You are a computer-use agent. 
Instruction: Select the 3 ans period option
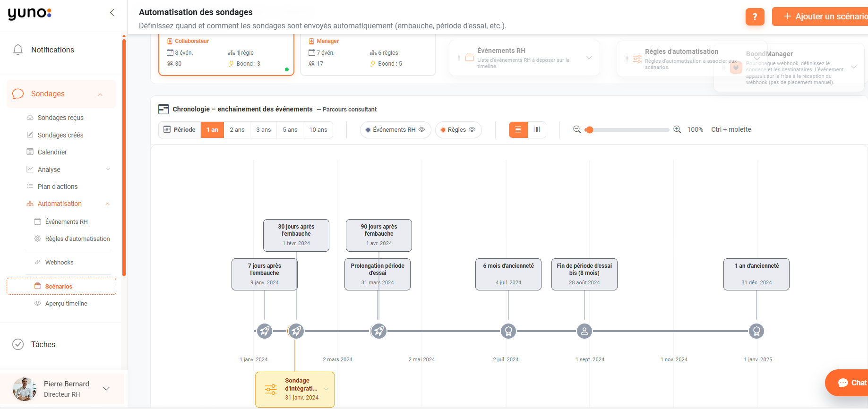pos(264,130)
